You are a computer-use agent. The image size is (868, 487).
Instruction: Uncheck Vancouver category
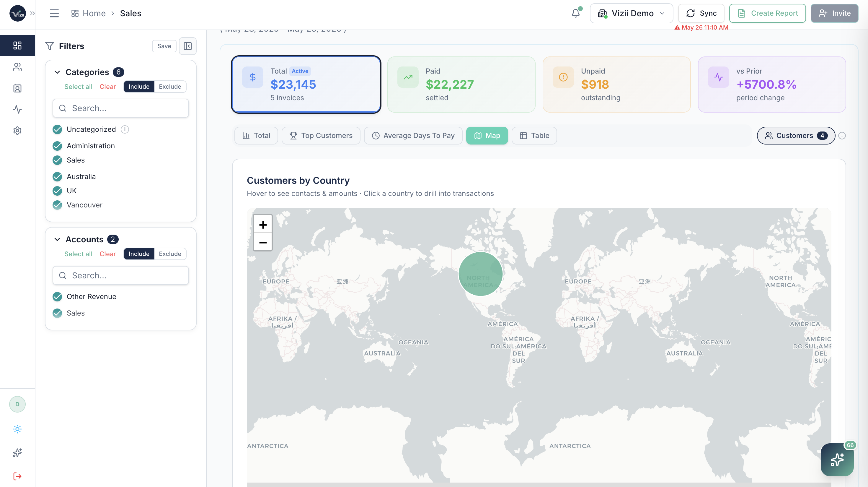pos(57,205)
